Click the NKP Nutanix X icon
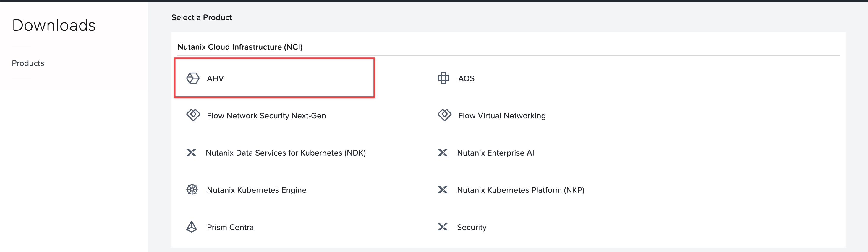The image size is (868, 252). [442, 189]
